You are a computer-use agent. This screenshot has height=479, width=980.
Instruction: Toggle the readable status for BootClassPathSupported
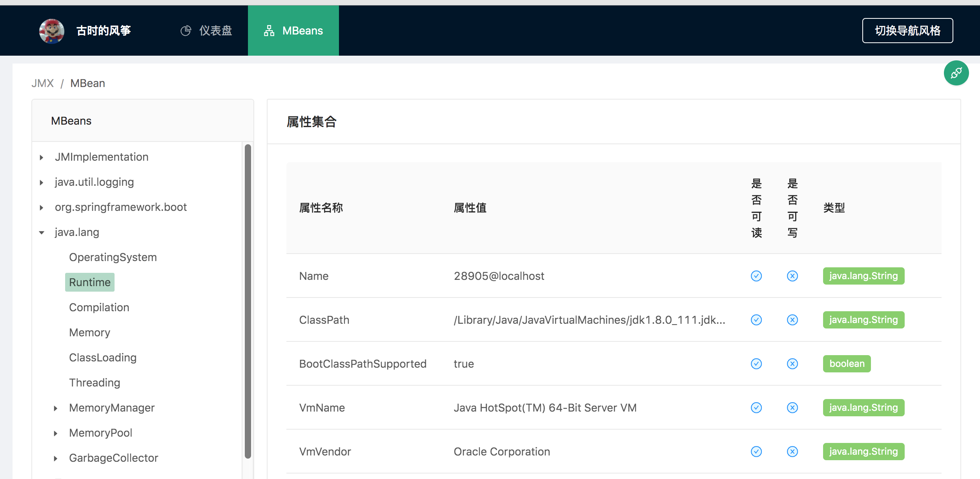(756, 364)
